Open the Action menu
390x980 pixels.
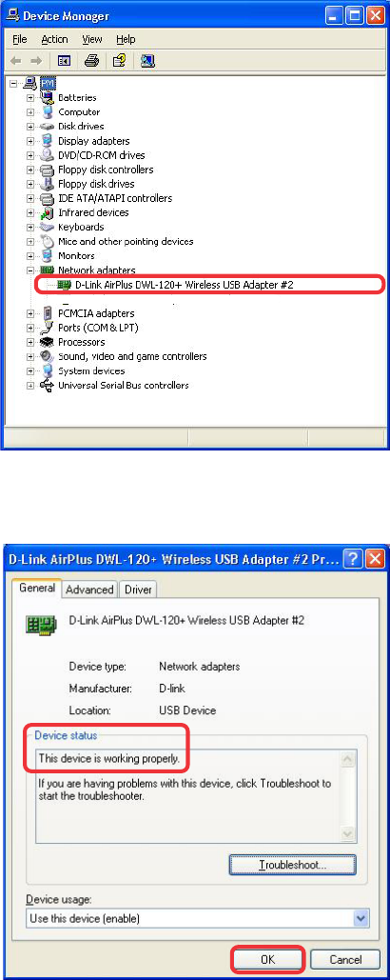(54, 39)
